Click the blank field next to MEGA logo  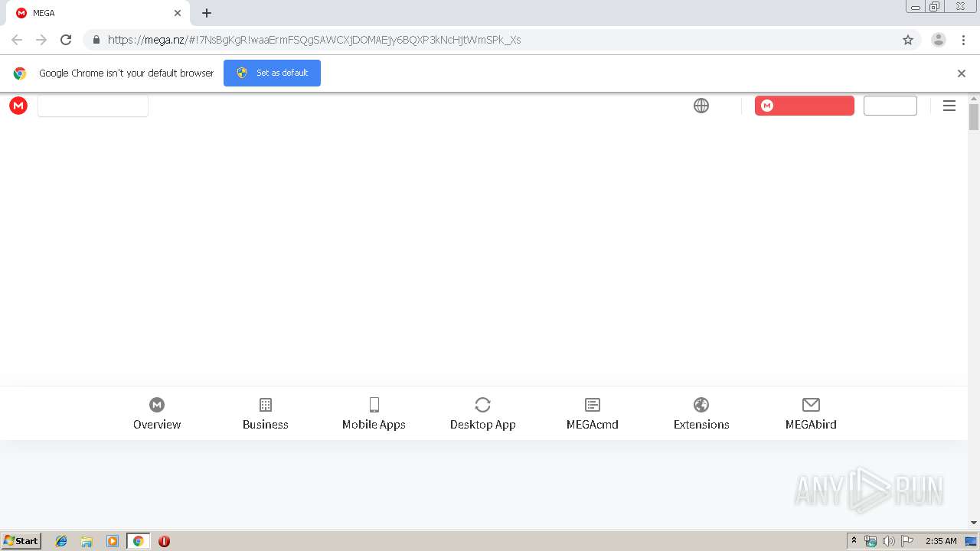pyautogui.click(x=93, y=106)
